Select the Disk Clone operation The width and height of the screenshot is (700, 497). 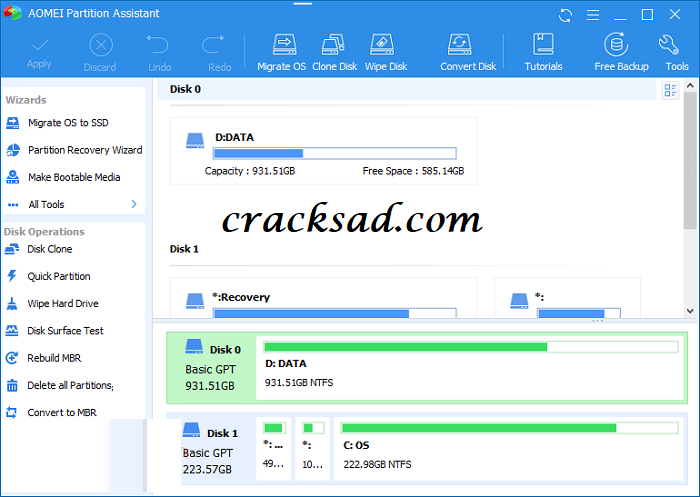click(50, 249)
